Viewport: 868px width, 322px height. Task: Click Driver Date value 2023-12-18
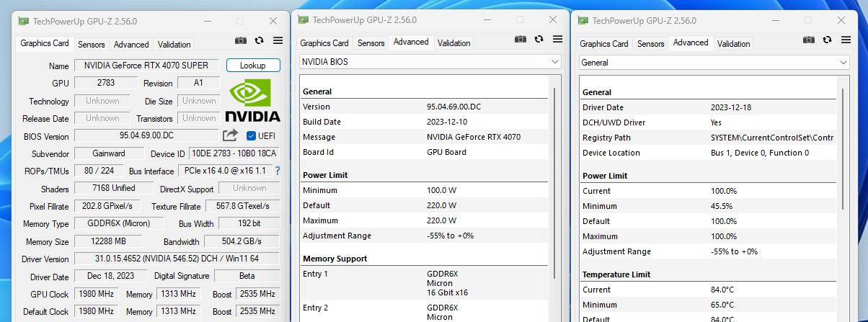(731, 107)
